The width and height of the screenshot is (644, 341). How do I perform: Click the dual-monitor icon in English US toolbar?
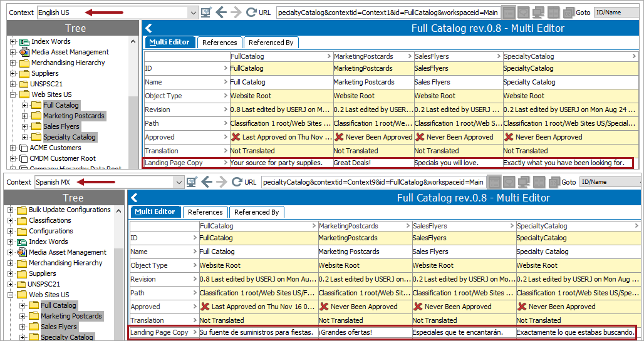coord(538,13)
